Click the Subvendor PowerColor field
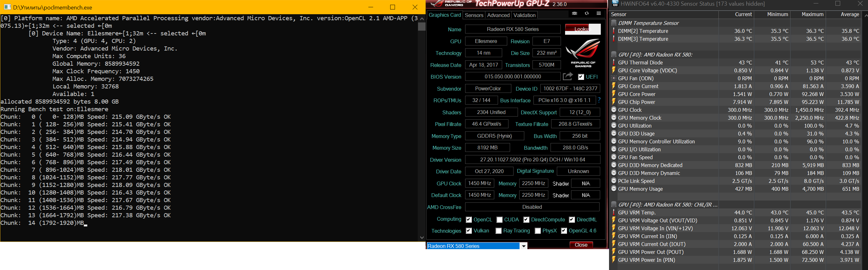 (x=488, y=88)
